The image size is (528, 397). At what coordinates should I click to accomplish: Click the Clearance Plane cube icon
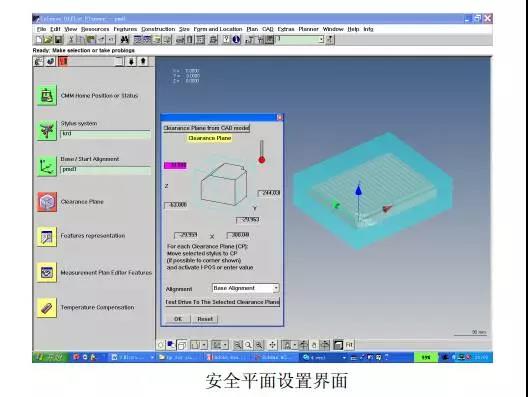(x=47, y=202)
